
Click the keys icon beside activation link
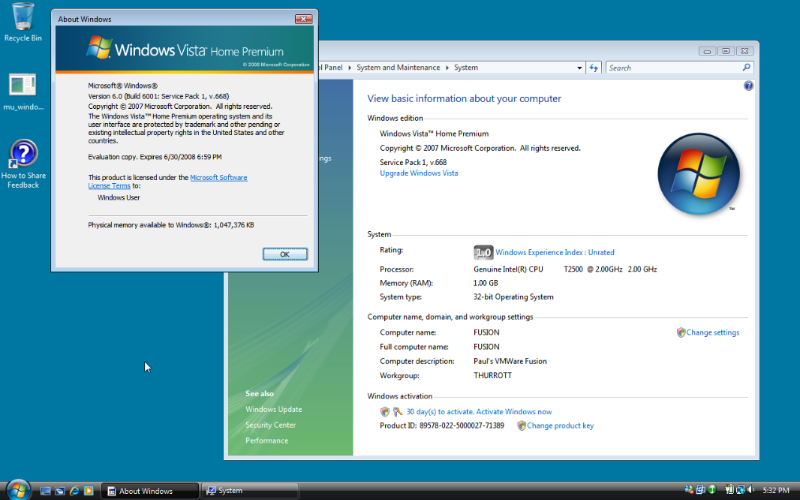[397, 412]
